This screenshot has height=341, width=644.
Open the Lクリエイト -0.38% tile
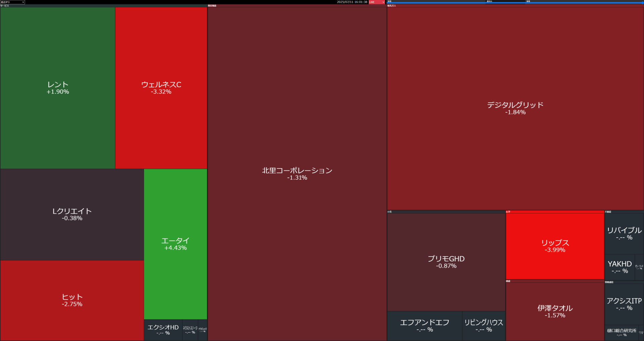point(72,214)
